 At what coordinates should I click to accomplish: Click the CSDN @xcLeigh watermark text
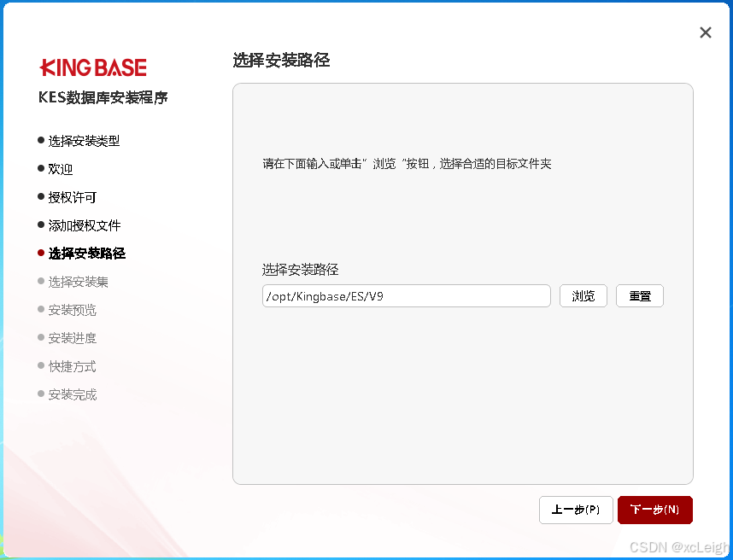[679, 549]
